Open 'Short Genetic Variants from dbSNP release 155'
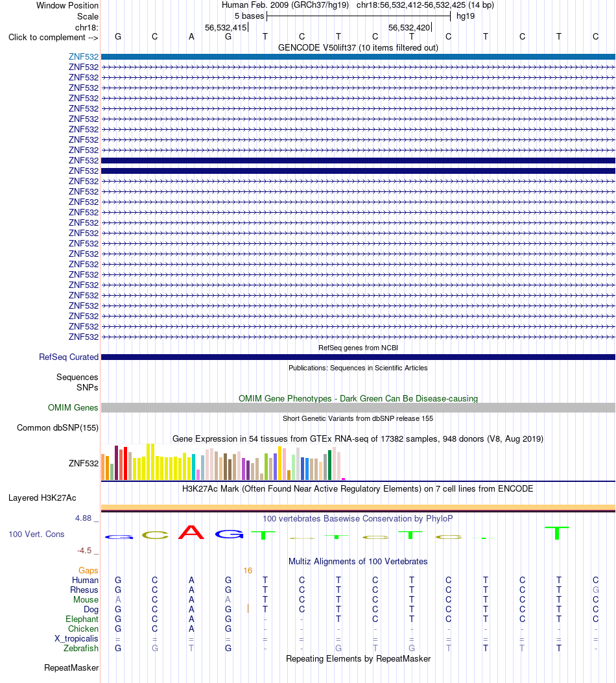Image resolution: width=616 pixels, height=683 pixels. (x=358, y=418)
